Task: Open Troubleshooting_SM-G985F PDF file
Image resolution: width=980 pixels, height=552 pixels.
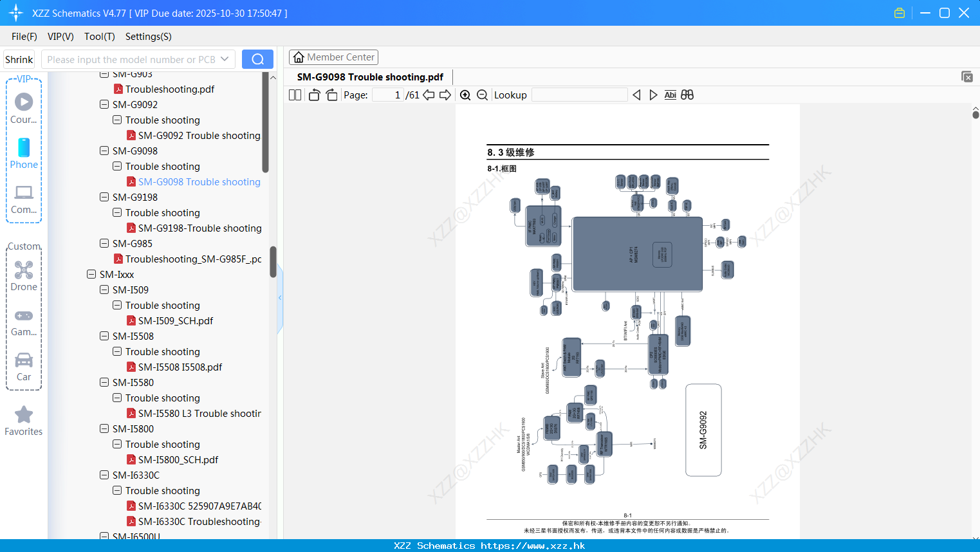Action: [x=188, y=259]
